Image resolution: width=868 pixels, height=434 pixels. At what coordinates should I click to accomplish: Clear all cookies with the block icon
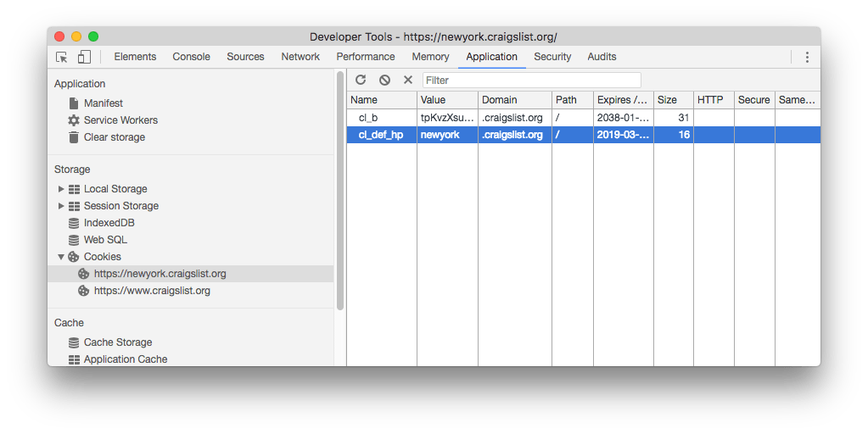click(384, 81)
